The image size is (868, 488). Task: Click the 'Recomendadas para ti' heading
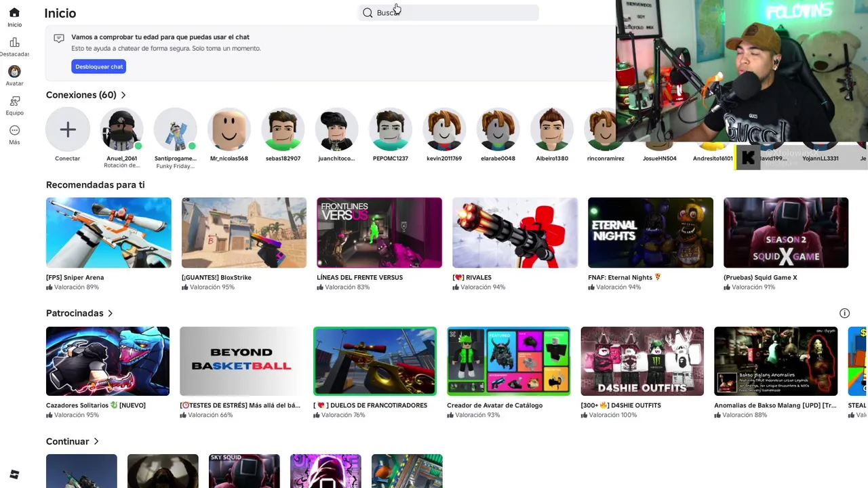tap(95, 184)
